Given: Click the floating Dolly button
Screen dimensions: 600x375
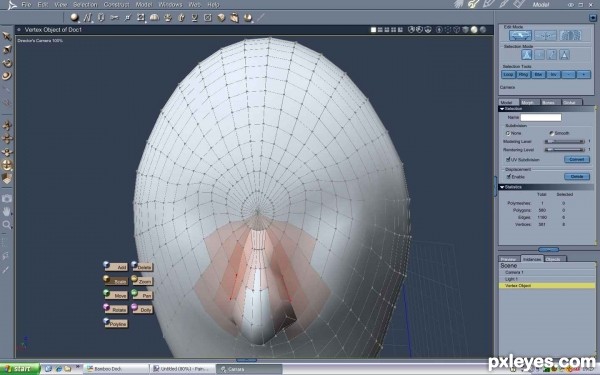Looking at the screenshot, I should [x=142, y=309].
